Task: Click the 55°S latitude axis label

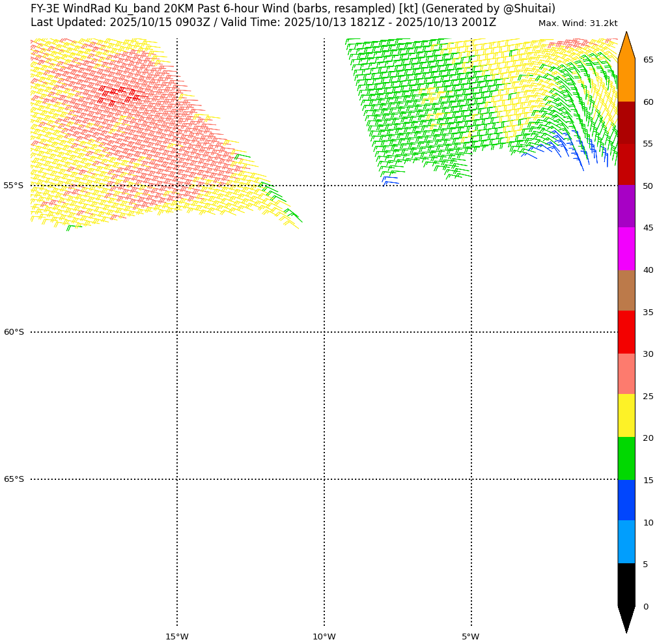Action: click(x=13, y=186)
